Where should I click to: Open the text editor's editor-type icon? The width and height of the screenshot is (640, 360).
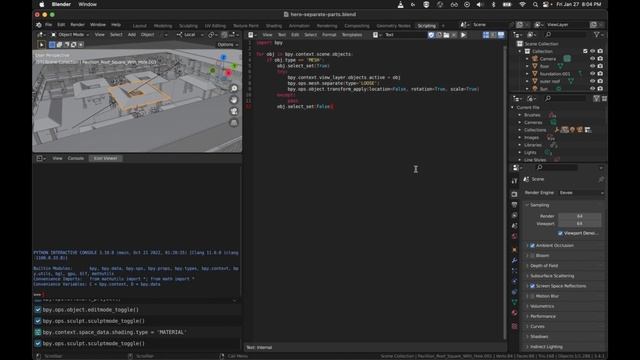[x=252, y=35]
